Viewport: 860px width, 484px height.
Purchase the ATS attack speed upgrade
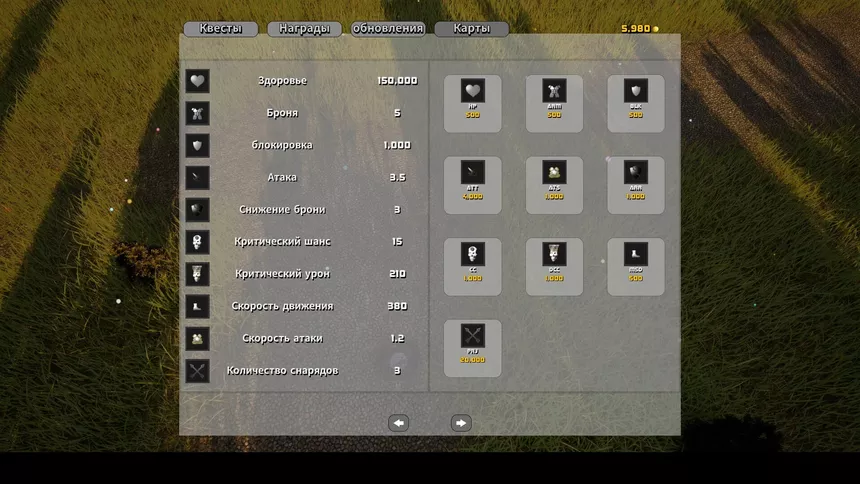pos(554,185)
